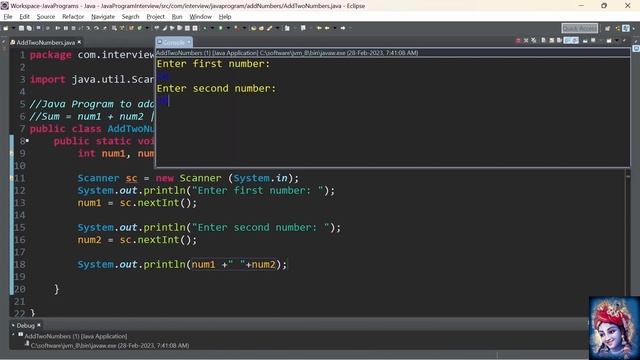Open the Debug launch history dropdown arrow

point(212,28)
